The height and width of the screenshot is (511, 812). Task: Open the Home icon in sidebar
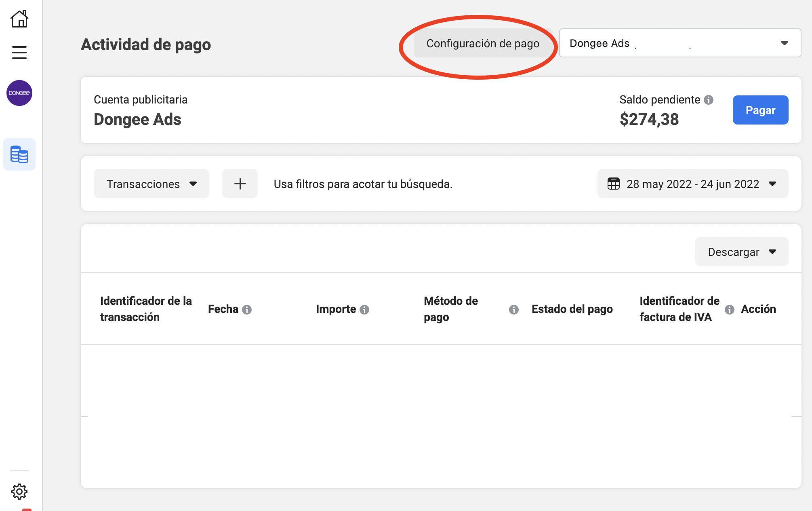[x=19, y=19]
